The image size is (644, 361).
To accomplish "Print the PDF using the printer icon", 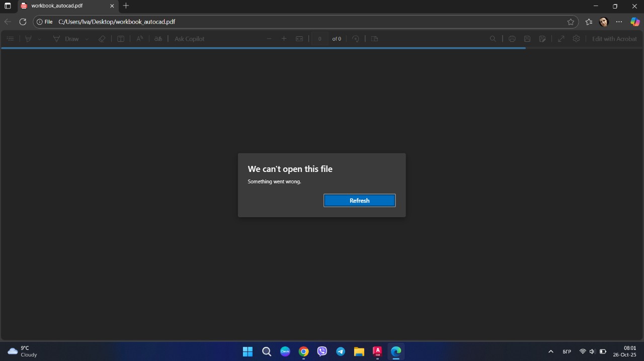I will coord(512,39).
